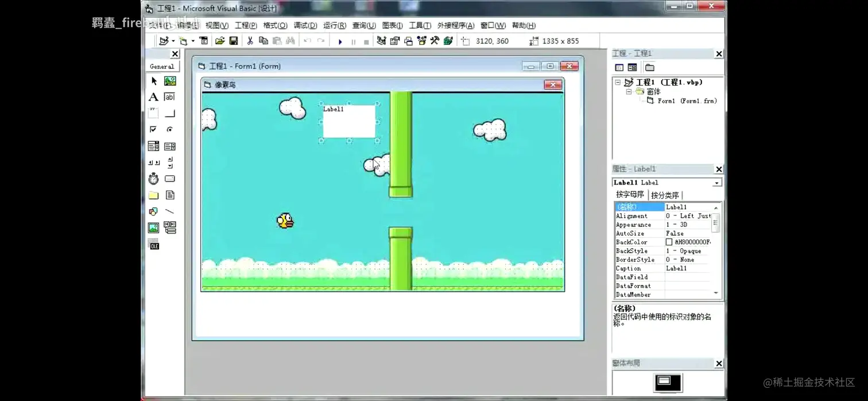Click the Cut scissors toolbar icon
The width and height of the screenshot is (868, 401).
(x=250, y=41)
